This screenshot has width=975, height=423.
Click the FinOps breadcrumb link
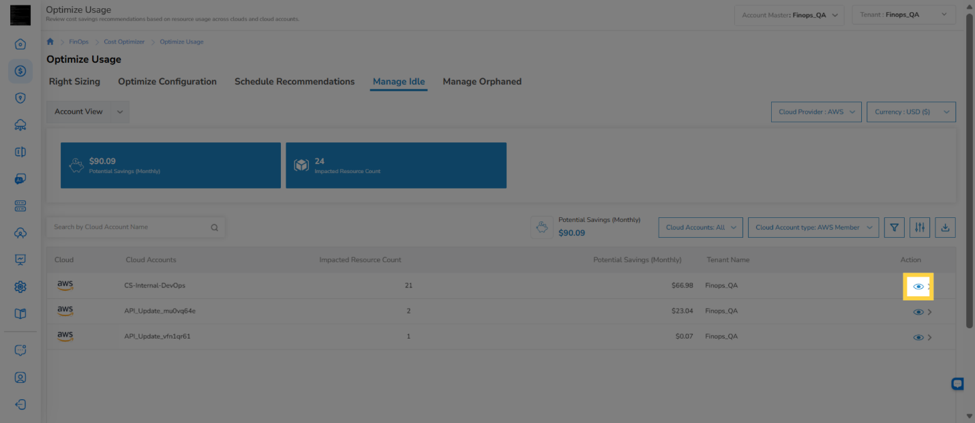[79, 42]
